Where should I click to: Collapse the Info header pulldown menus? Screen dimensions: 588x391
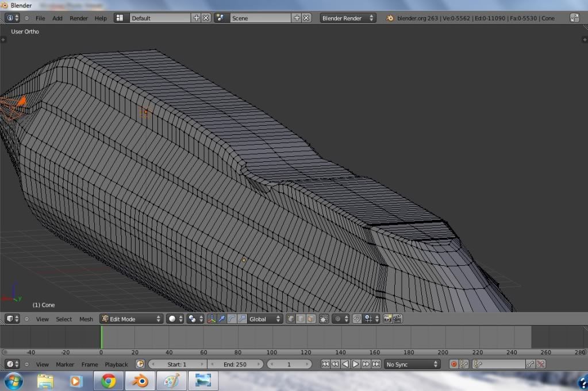coord(26,18)
